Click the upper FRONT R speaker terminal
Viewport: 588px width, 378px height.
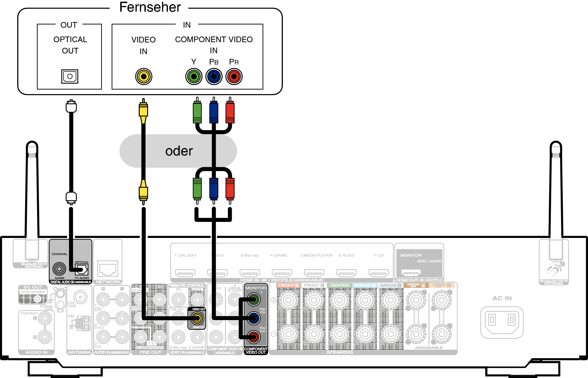coord(288,300)
